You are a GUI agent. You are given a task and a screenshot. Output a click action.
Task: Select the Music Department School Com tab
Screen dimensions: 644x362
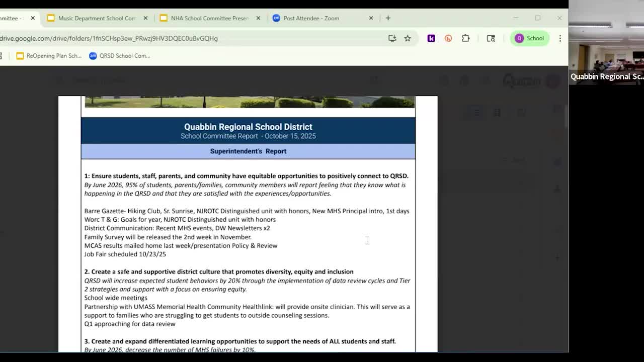96,18
